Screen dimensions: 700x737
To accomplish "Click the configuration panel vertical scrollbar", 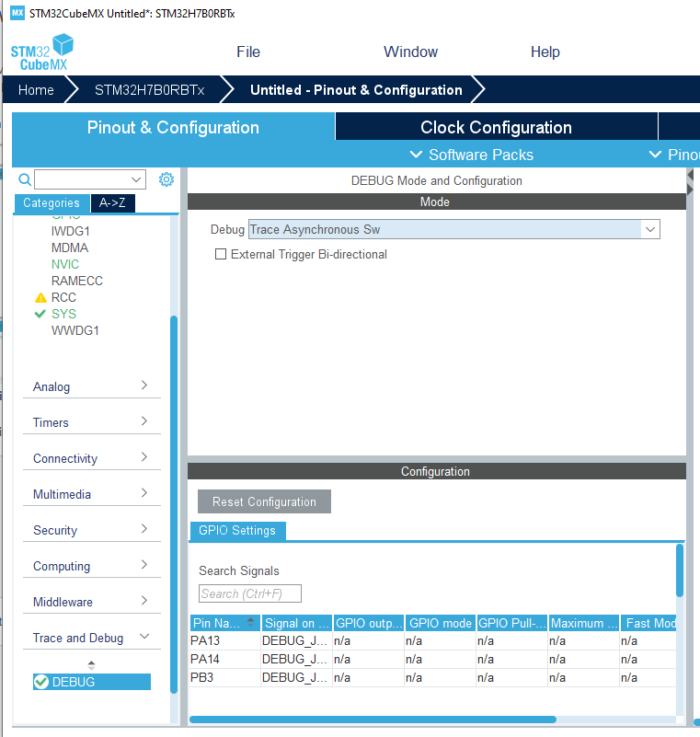I will pyautogui.click(x=680, y=570).
